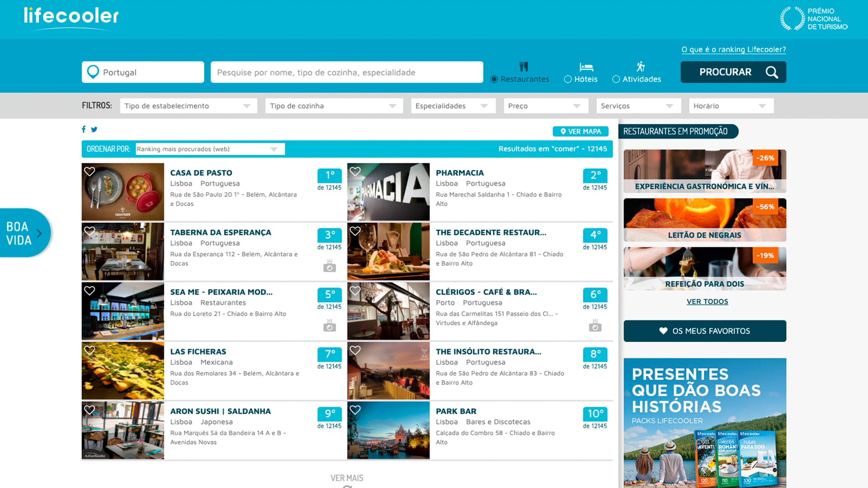
Task: Click the location pin in Portugal field
Action: tap(93, 72)
